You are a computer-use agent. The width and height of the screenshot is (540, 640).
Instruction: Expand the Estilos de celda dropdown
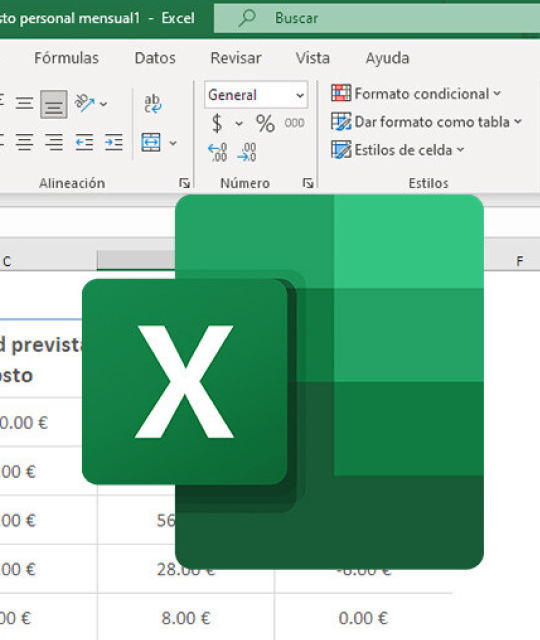(398, 150)
